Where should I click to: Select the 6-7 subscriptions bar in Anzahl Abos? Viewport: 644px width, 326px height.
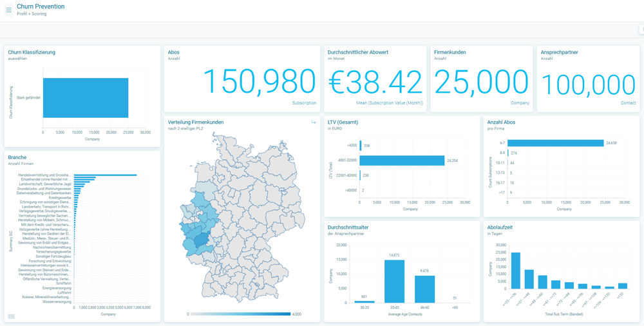[555, 142]
